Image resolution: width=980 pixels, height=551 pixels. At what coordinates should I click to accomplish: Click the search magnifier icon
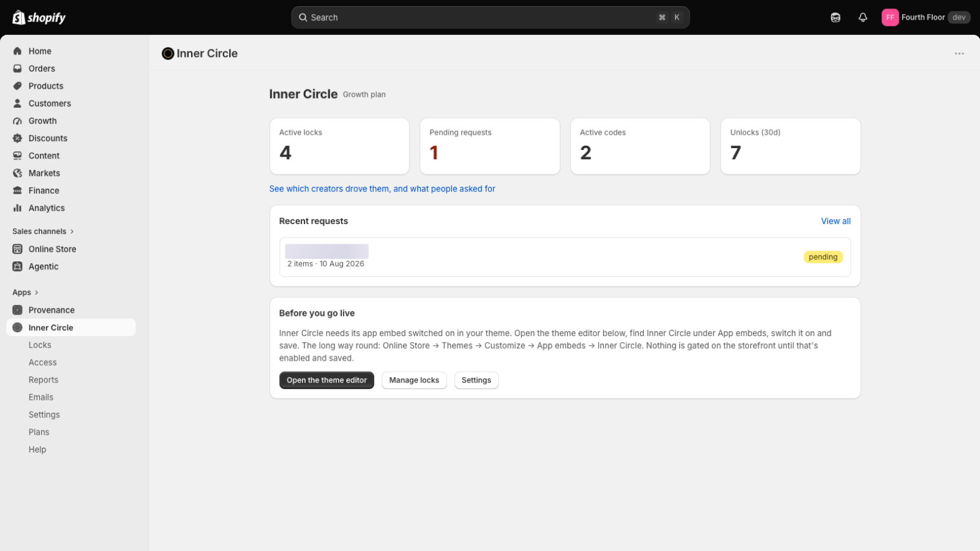pos(303,18)
